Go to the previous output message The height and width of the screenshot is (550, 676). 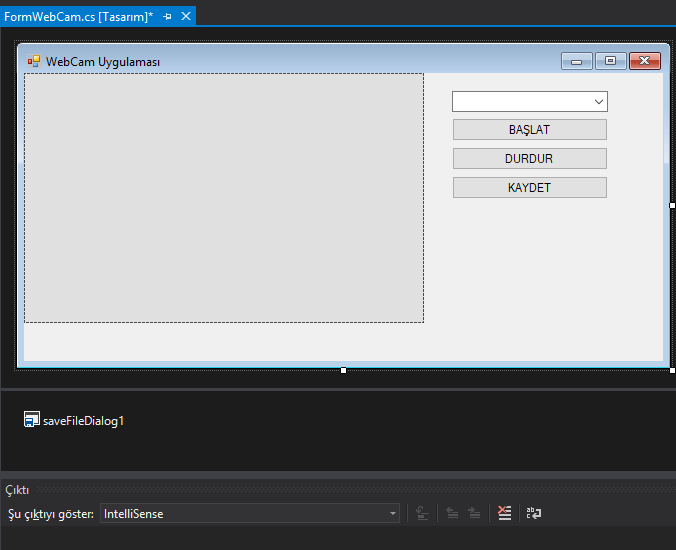click(x=452, y=513)
